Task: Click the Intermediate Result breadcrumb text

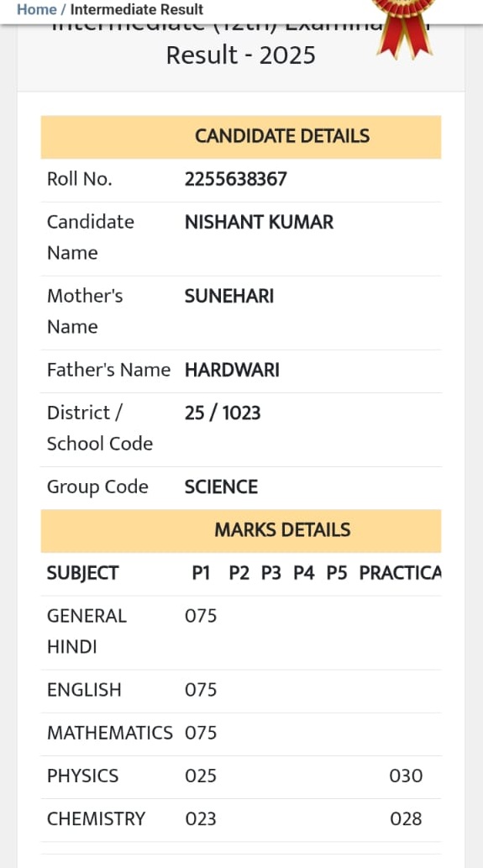Action: (x=137, y=9)
